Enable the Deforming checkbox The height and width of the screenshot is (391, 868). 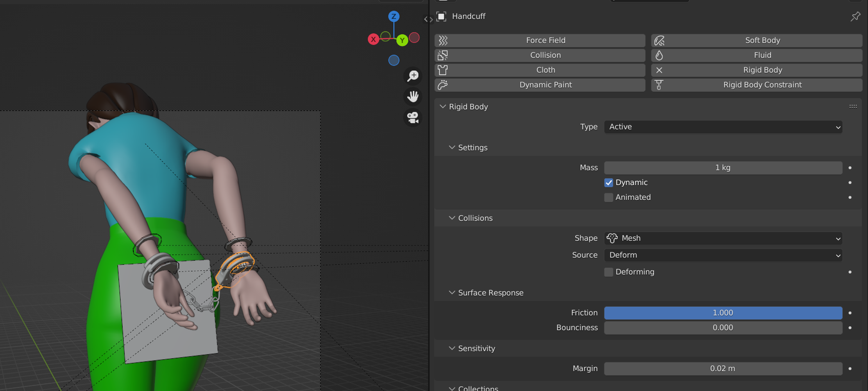(x=608, y=272)
